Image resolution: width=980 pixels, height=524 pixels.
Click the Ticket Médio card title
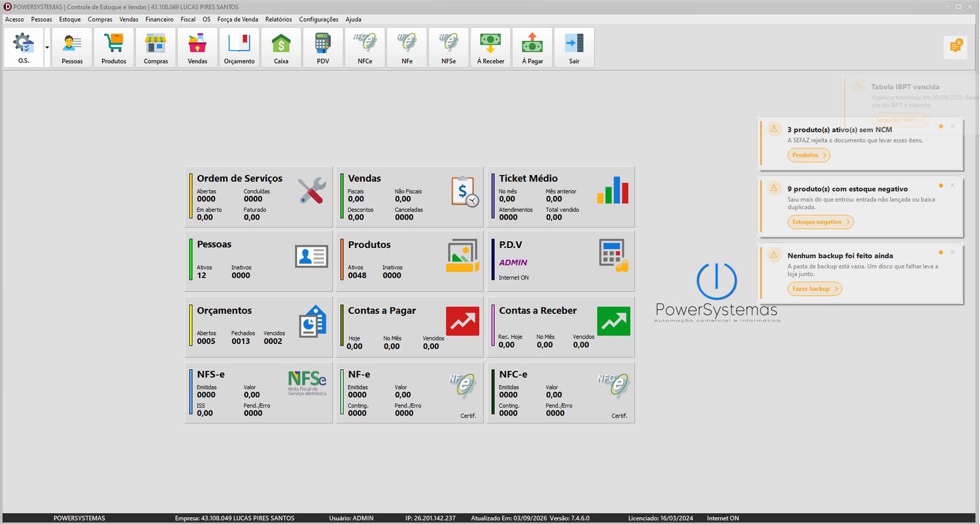click(x=528, y=178)
